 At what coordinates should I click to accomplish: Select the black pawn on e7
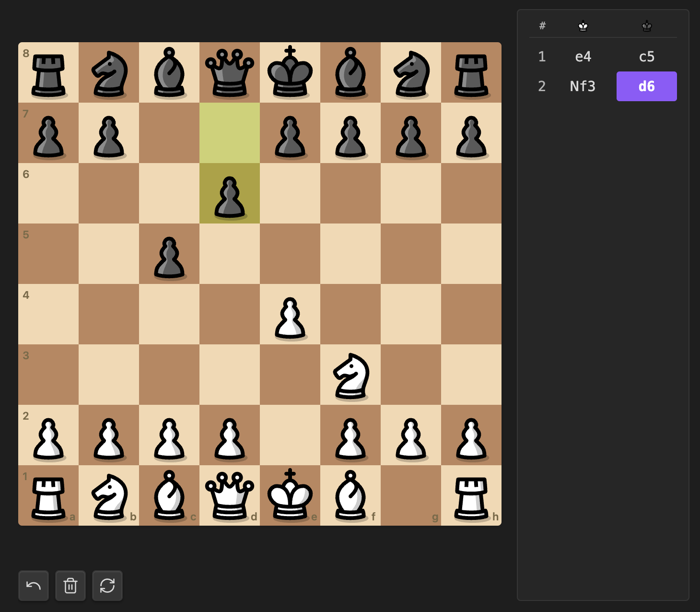click(290, 133)
